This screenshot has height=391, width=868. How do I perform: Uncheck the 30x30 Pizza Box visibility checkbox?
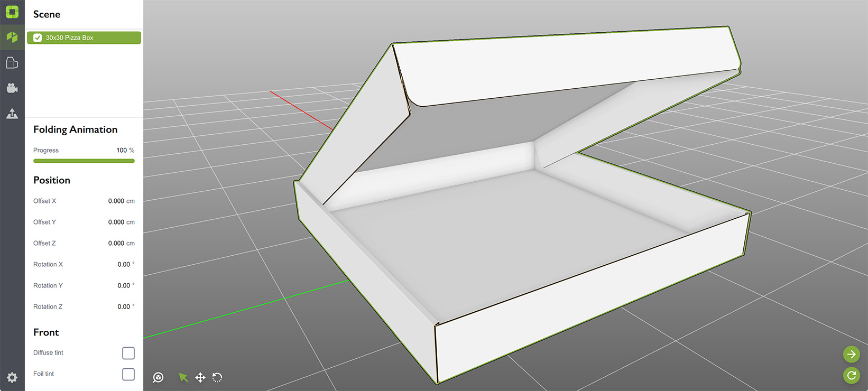point(38,38)
